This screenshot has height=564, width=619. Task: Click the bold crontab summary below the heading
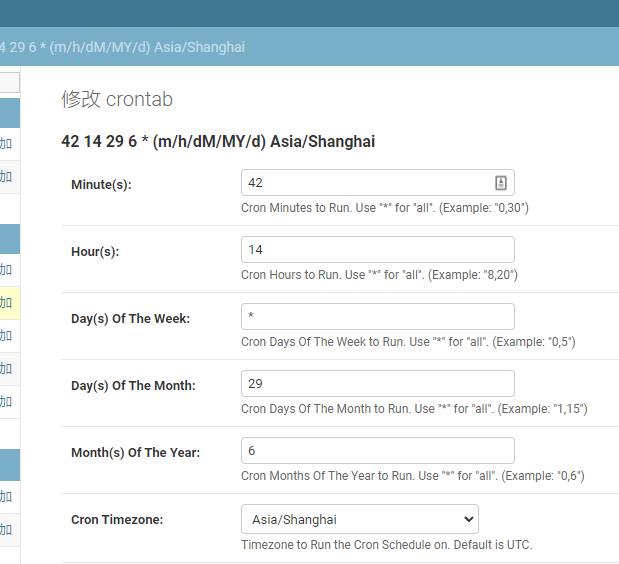pyautogui.click(x=218, y=142)
